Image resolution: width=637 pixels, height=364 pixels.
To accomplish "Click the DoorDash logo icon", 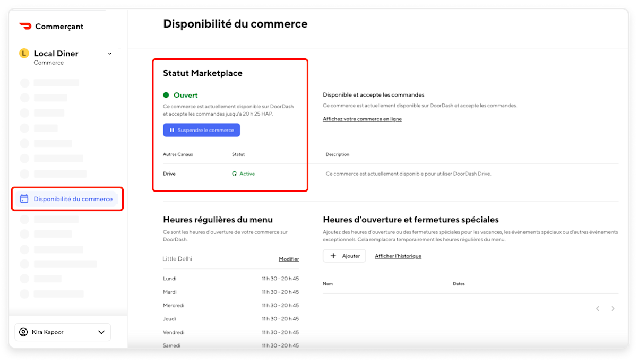I will (x=25, y=26).
